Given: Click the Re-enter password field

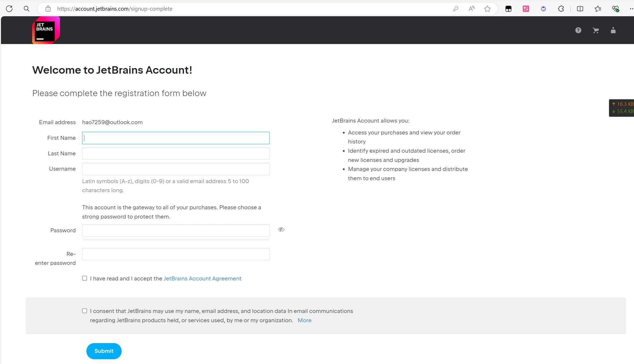Looking at the screenshot, I should click(176, 254).
